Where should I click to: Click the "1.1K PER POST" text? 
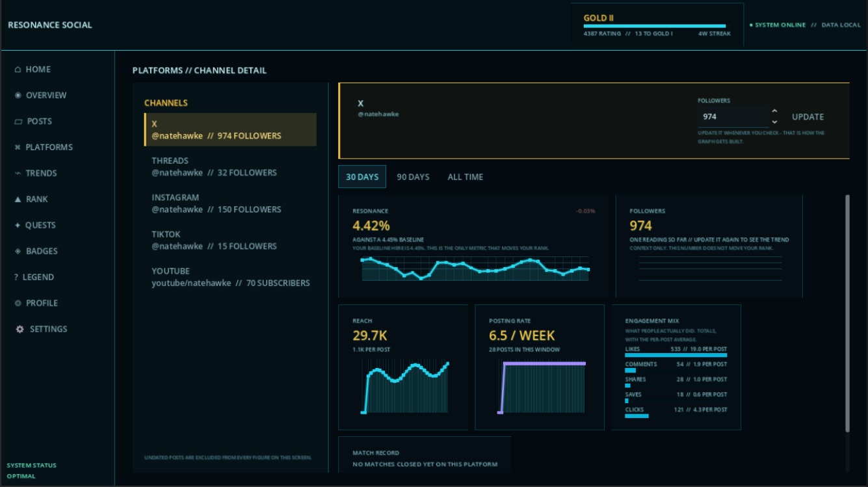click(371, 350)
